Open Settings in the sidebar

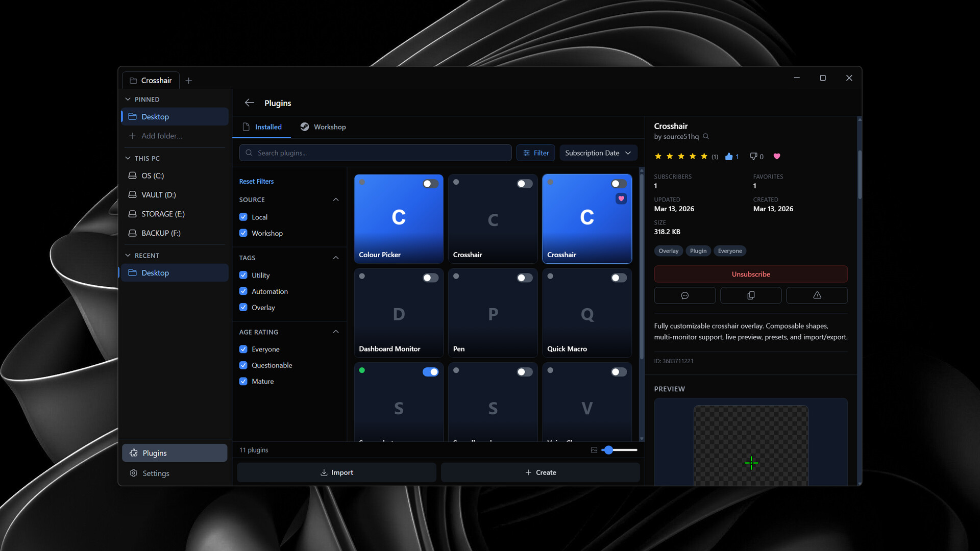(156, 473)
